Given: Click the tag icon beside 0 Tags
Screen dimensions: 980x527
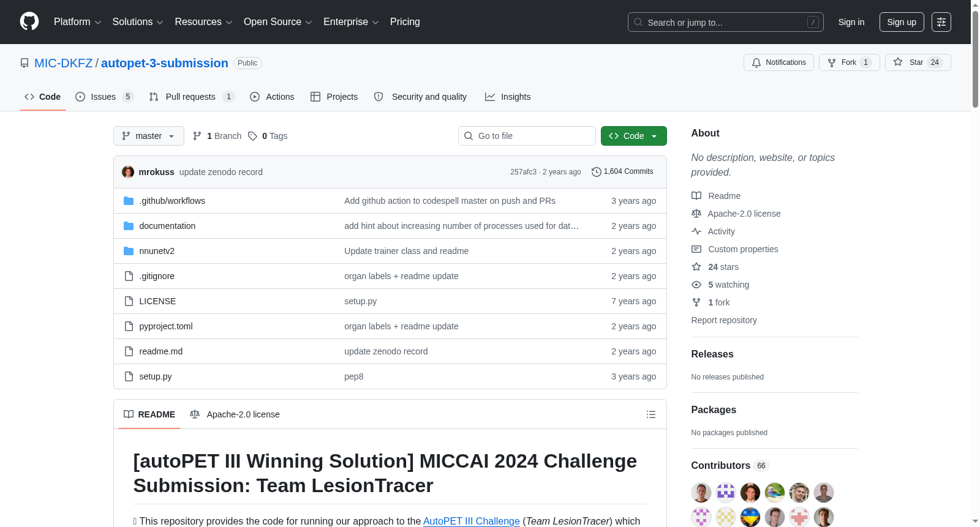Looking at the screenshot, I should point(252,136).
